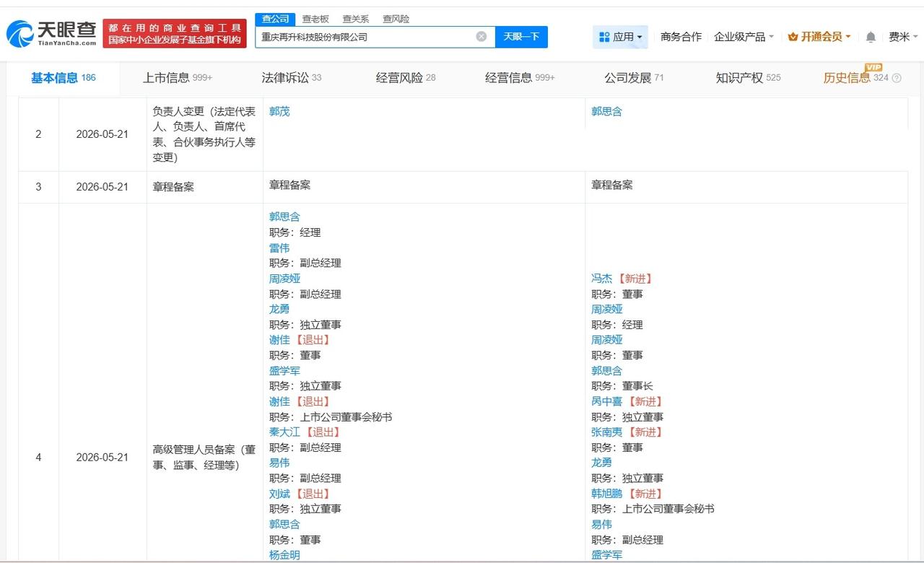
Task: Open 张南夷 person link
Action: coord(606,432)
